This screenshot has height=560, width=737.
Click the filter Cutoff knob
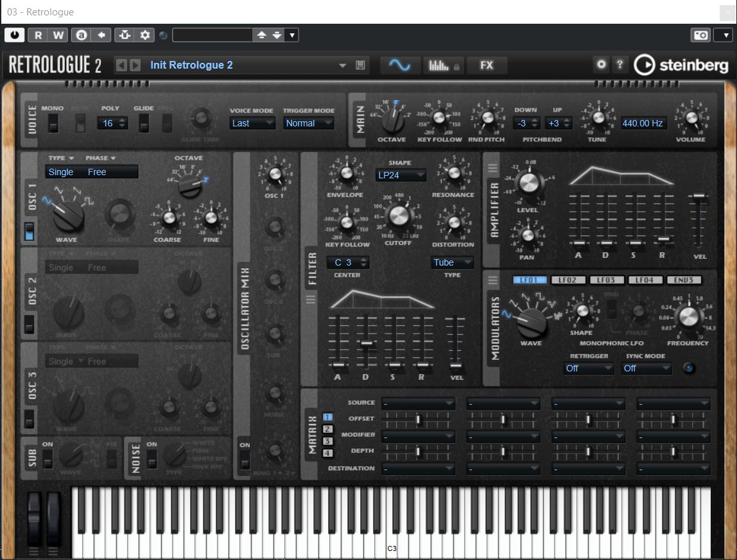(x=399, y=216)
